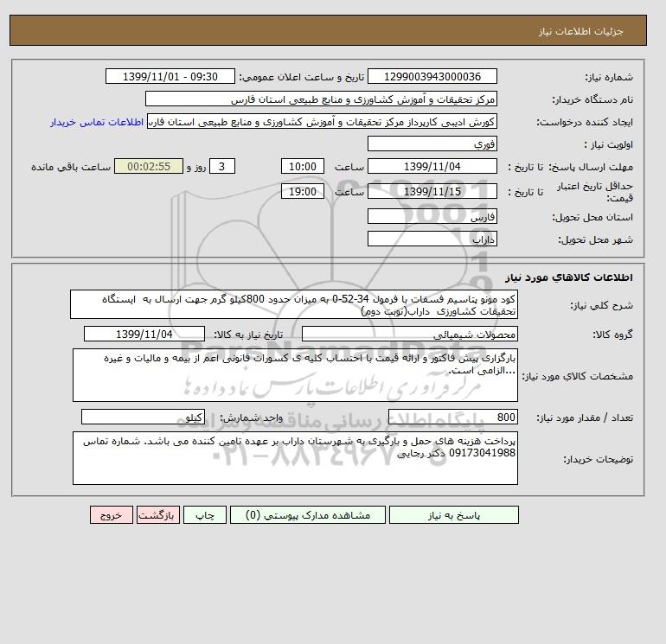Image resolution: width=666 pixels, height=644 pixels.
Task: Click the استان محل تحویل field فارس
Action: pos(432,216)
